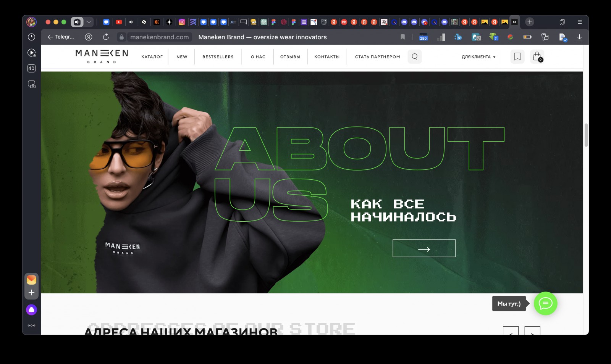This screenshot has height=364, width=611.
Task: Open the extension showing 280 badge
Action: coord(423,37)
